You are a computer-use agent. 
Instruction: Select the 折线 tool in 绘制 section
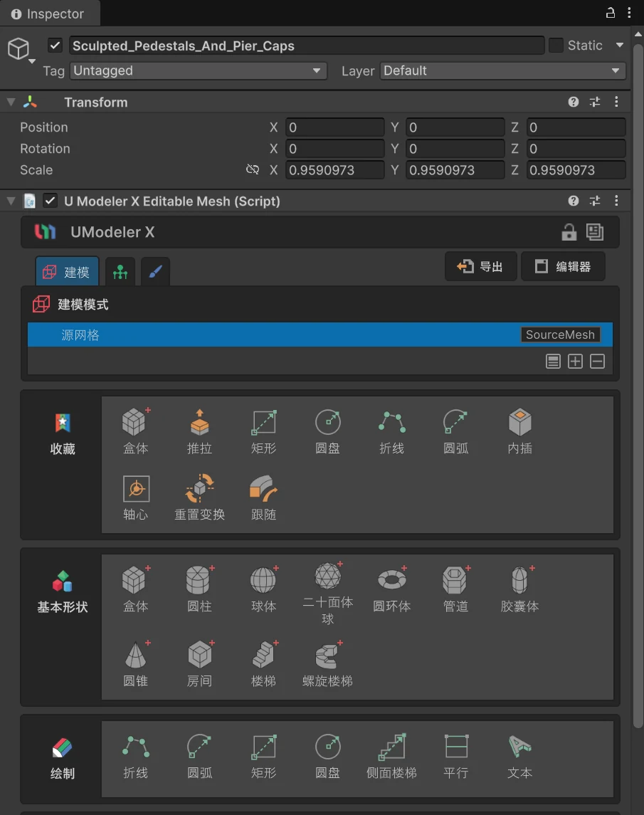click(135, 756)
